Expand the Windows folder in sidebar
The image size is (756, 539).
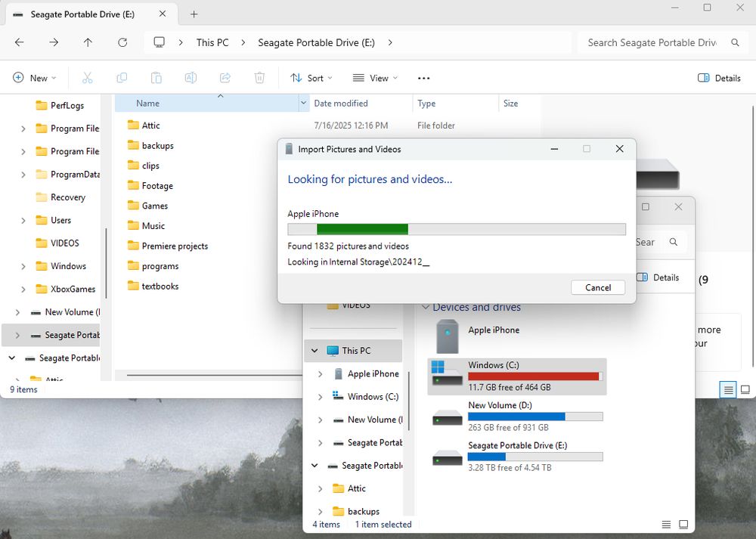pos(23,266)
